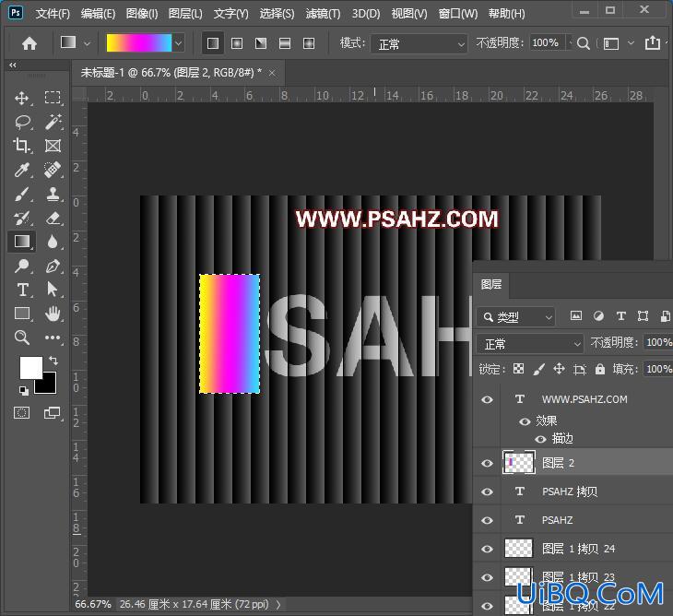Hide the 效果 layer effects
673x616 pixels.
(525, 421)
